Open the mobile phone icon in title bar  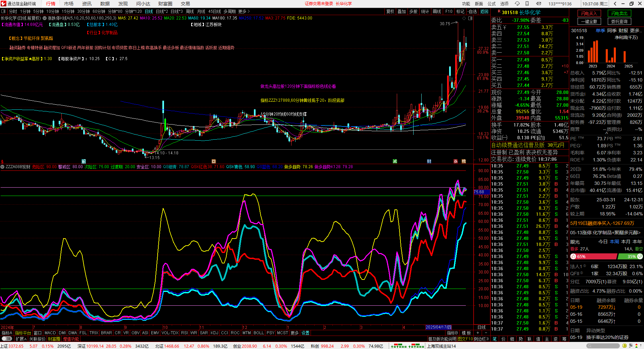coord(527,4)
